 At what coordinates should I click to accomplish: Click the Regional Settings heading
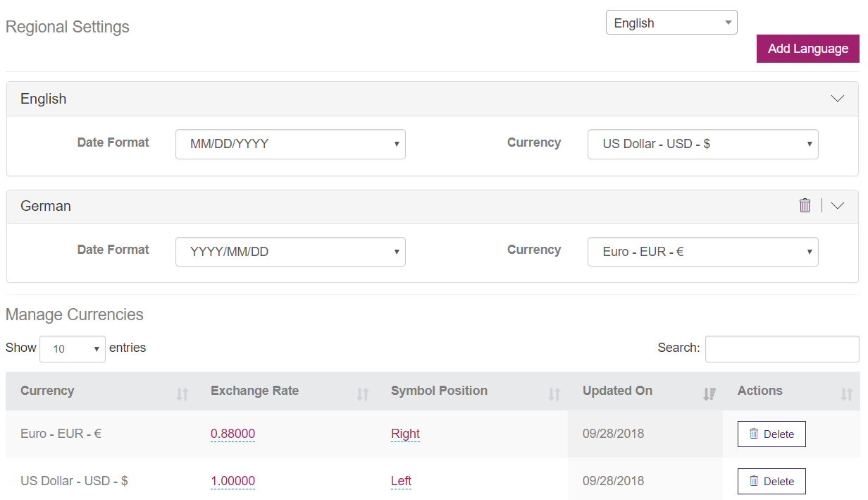(68, 27)
